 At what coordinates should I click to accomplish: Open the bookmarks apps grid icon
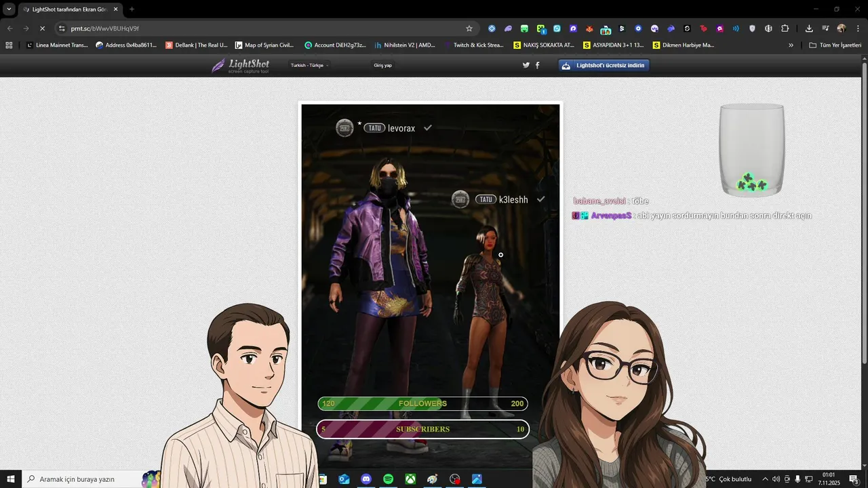tap(9, 45)
